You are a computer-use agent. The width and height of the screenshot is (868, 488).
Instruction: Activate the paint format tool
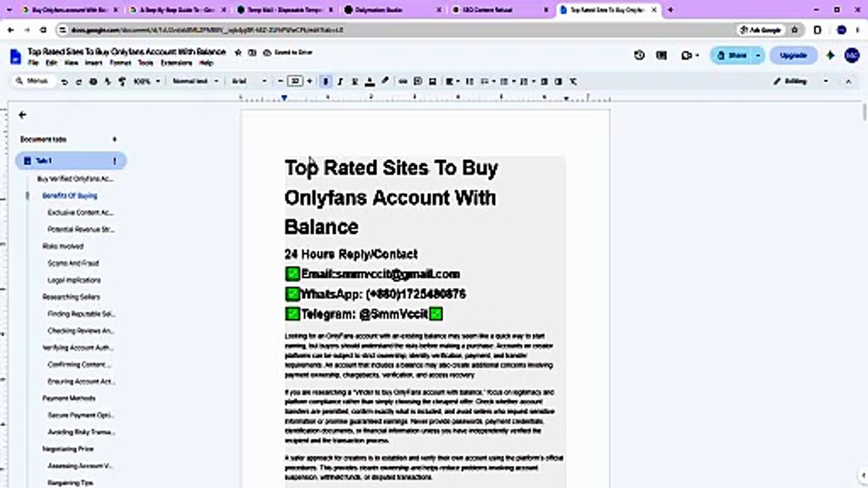(122, 81)
